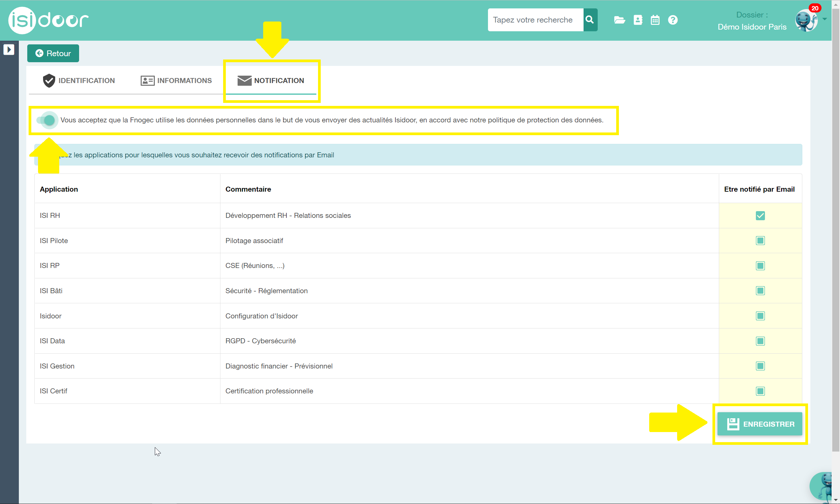Toggle the Fnogec data consent switch
This screenshot has width=840, height=504.
pyautogui.click(x=46, y=120)
